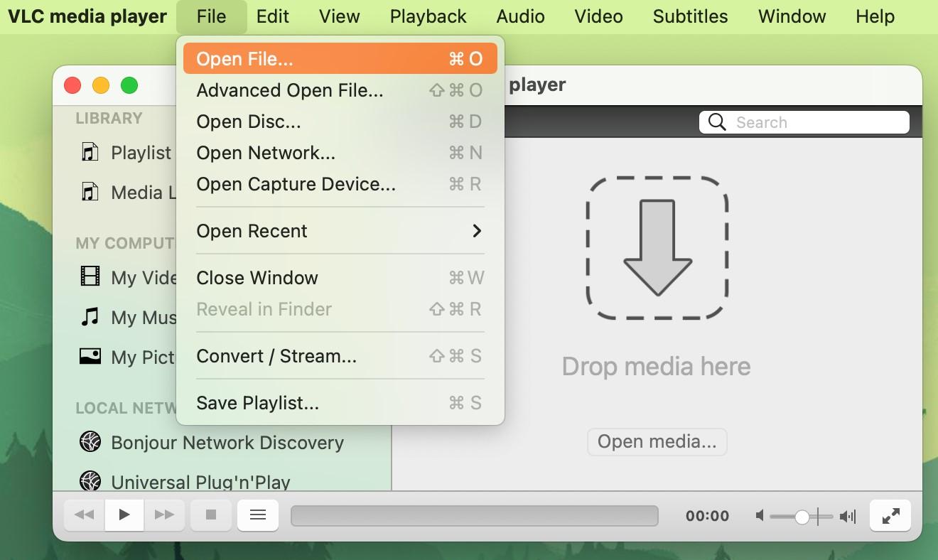Click the My Videos film strip icon
The width and height of the screenshot is (938, 560).
[90, 276]
